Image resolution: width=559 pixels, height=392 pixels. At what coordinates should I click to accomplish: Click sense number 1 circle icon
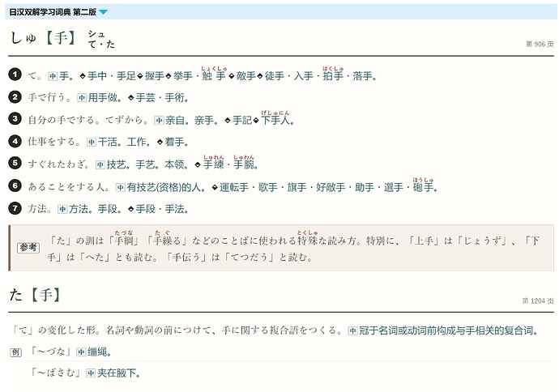click(15, 75)
